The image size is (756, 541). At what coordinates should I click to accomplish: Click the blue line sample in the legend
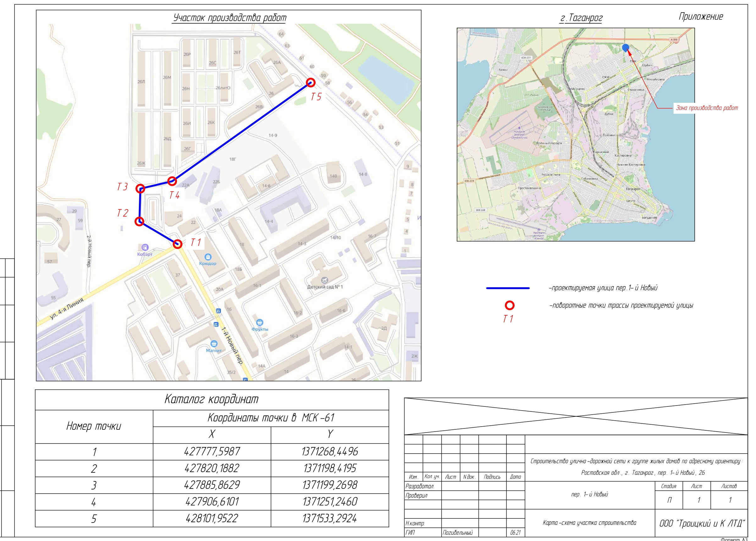point(508,288)
